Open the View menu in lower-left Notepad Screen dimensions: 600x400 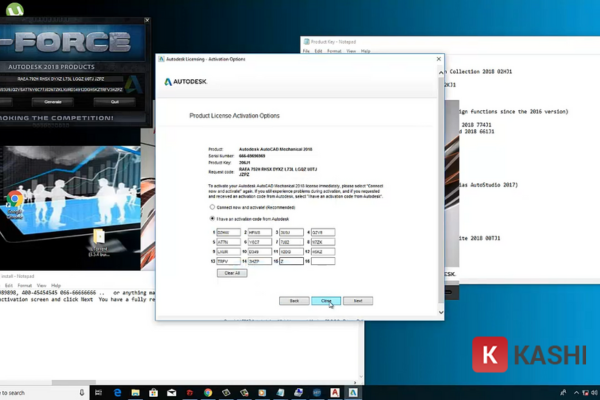[39, 285]
